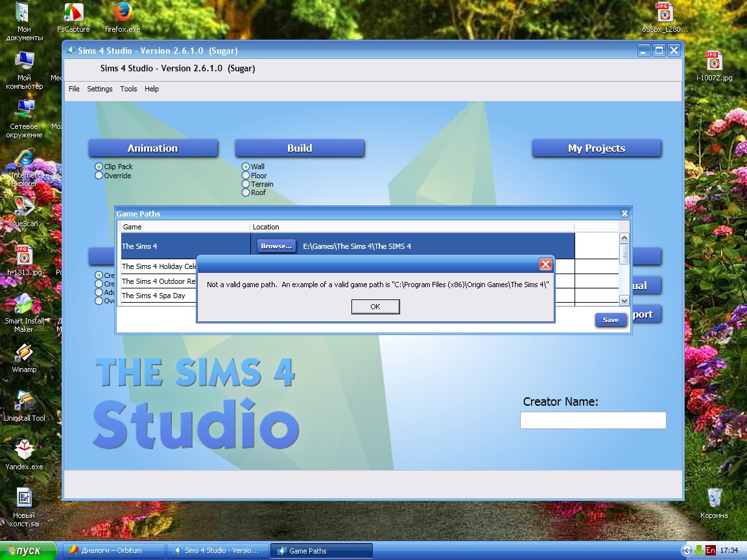
Task: Click the My Projects button
Action: [597, 148]
